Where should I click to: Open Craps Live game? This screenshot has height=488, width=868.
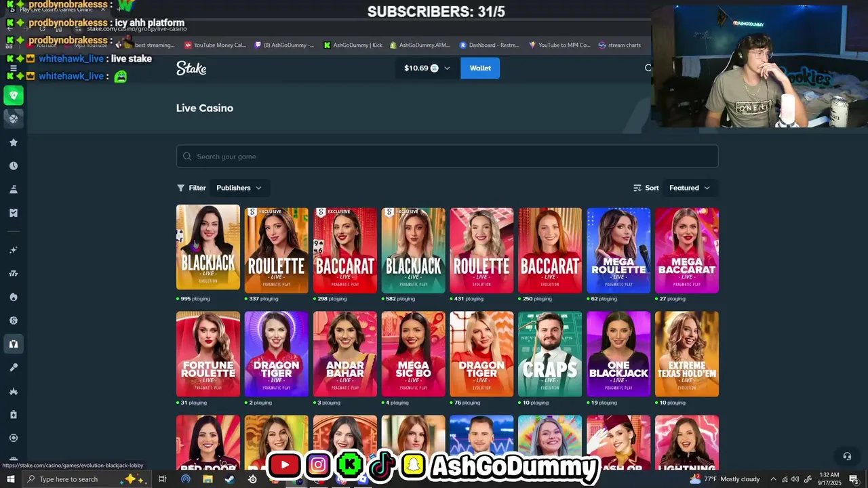[x=550, y=354]
